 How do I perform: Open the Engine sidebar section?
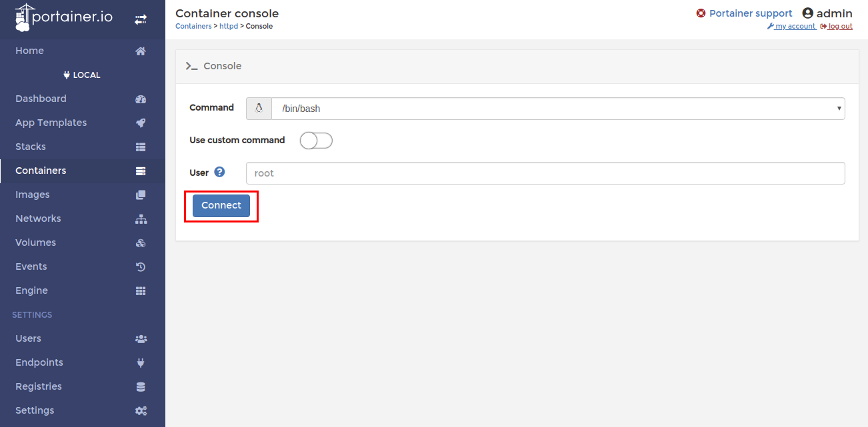pyautogui.click(x=31, y=290)
